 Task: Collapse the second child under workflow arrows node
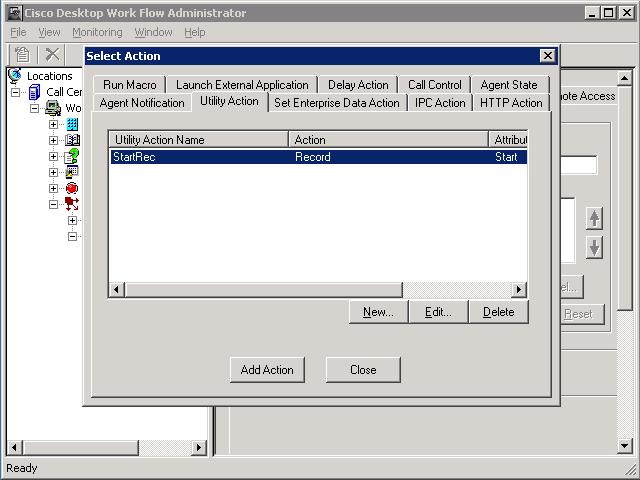click(x=73, y=236)
